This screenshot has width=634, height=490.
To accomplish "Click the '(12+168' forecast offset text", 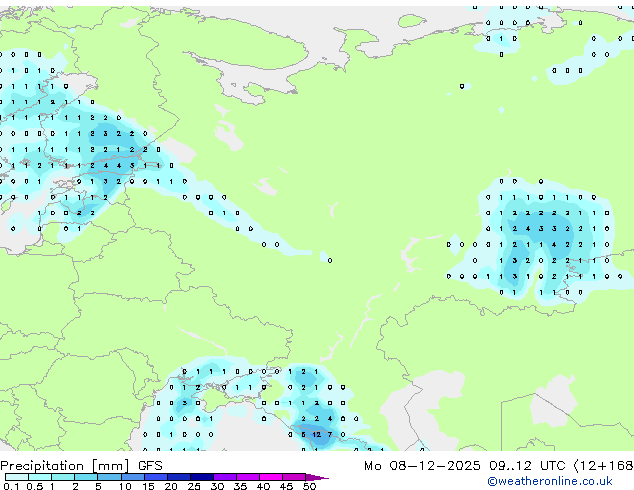I will click(x=603, y=466).
